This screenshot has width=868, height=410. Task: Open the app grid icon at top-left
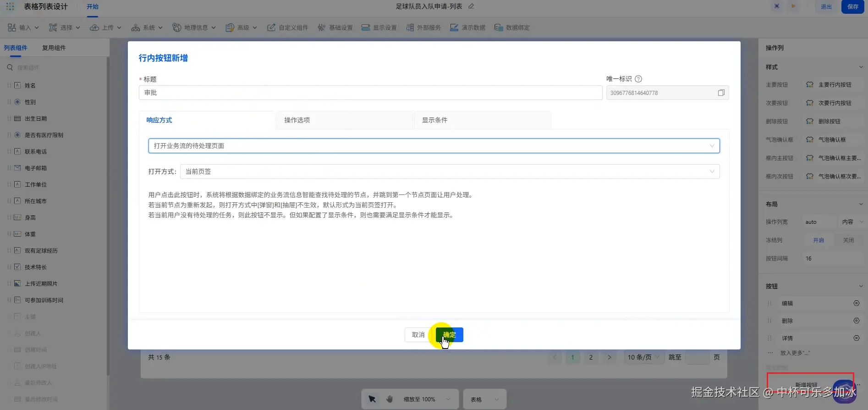point(10,6)
